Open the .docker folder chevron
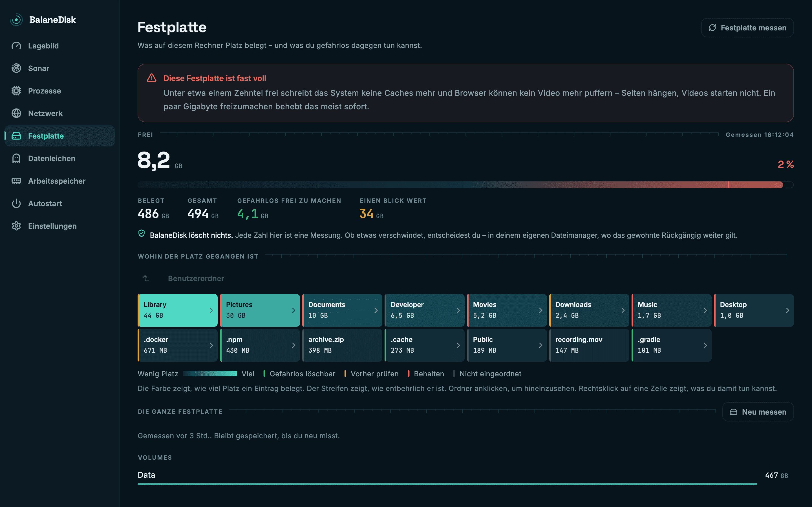Screen dimensions: 812x507 coord(211,345)
